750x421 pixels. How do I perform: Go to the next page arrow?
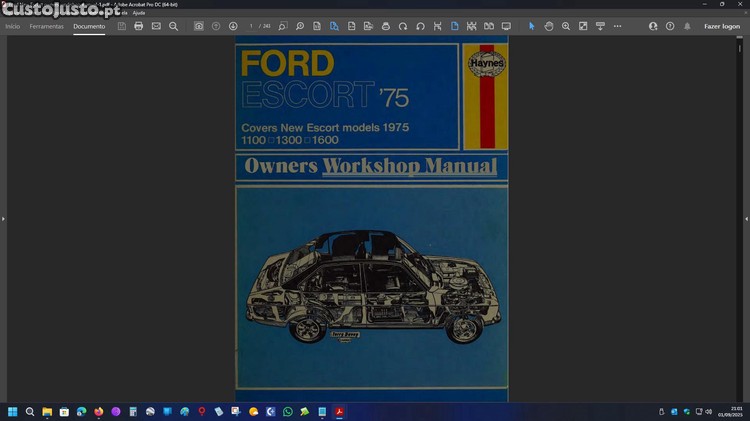(x=233, y=26)
